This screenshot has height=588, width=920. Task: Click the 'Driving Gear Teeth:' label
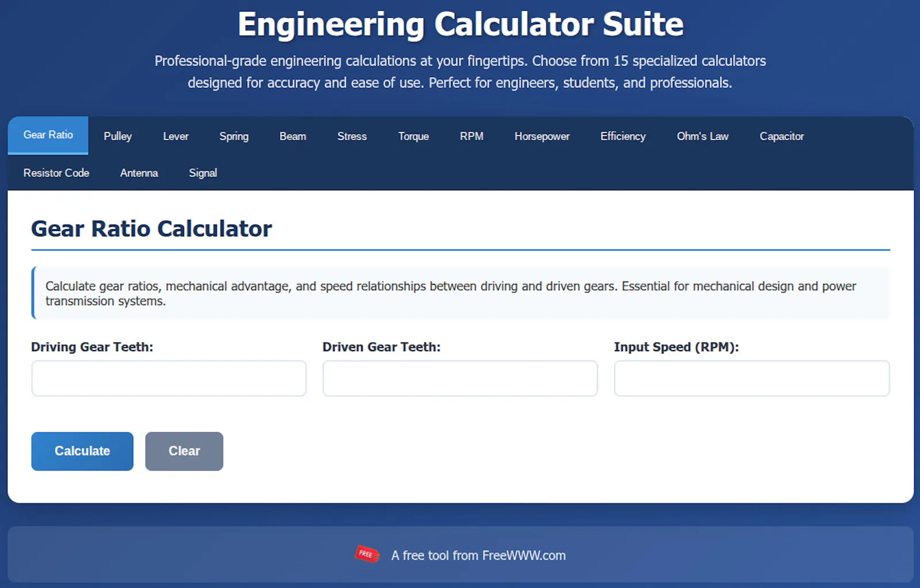[92, 347]
